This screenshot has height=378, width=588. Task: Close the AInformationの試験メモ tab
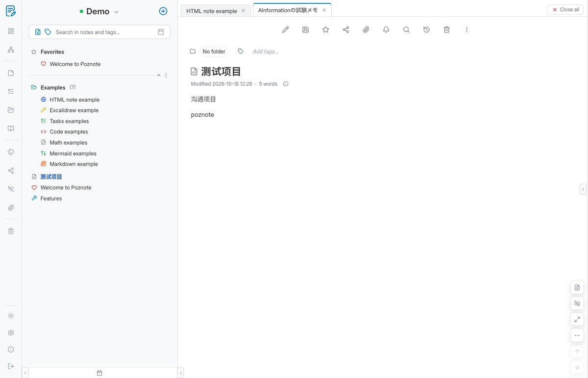coord(324,10)
